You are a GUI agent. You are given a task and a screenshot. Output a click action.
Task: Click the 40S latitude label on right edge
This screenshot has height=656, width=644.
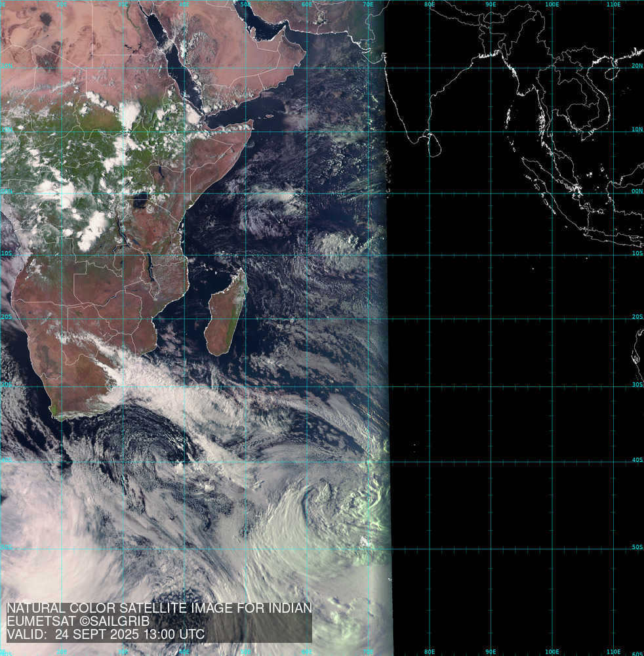(637, 460)
